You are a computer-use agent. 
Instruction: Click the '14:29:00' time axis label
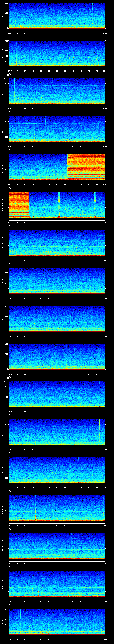[9, 601]
